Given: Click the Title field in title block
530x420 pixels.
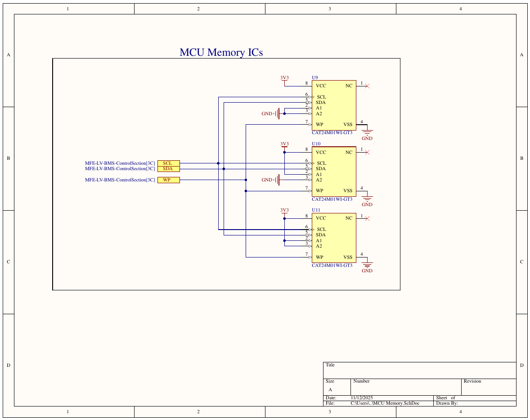Looking at the screenshot, I should coord(419,370).
